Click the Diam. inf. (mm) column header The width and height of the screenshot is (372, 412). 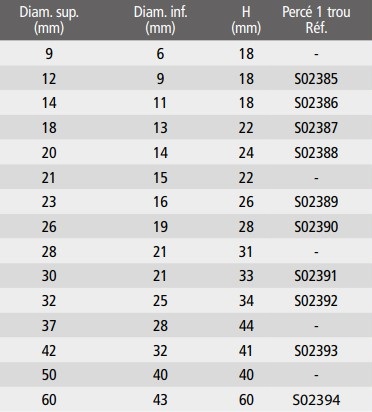[160, 20]
